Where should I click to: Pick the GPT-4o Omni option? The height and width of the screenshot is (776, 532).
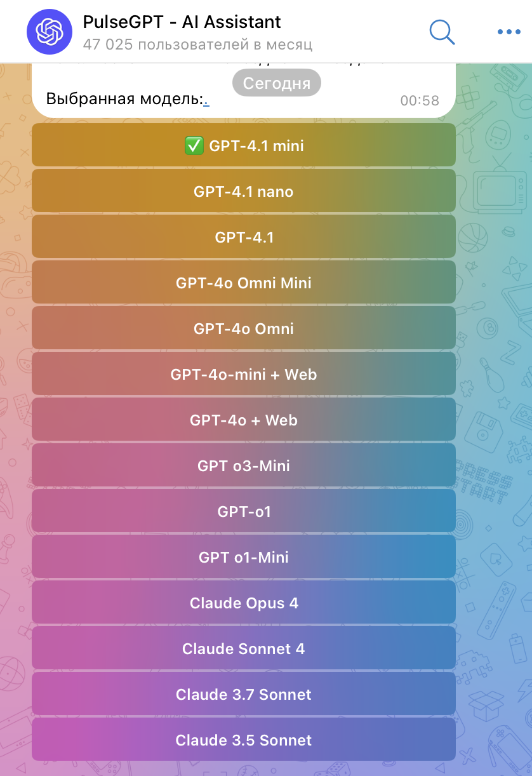[x=244, y=328]
